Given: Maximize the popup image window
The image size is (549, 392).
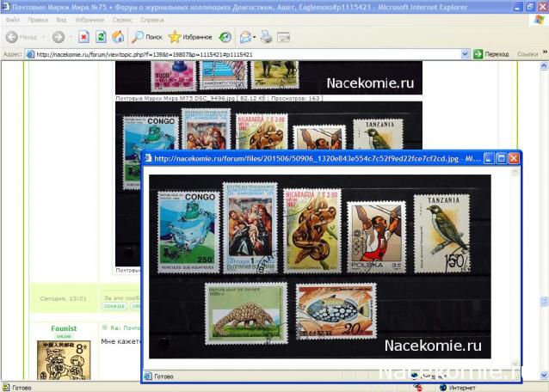Looking at the screenshot, I should 502,158.
